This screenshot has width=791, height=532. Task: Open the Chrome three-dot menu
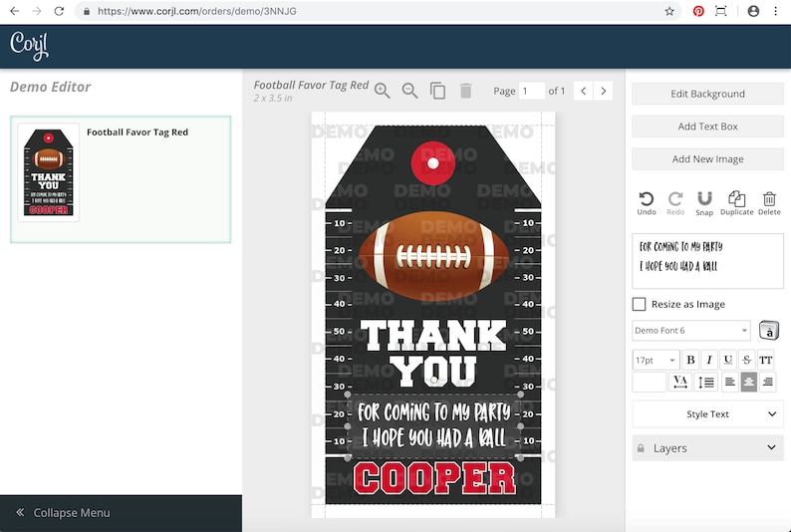click(x=776, y=11)
